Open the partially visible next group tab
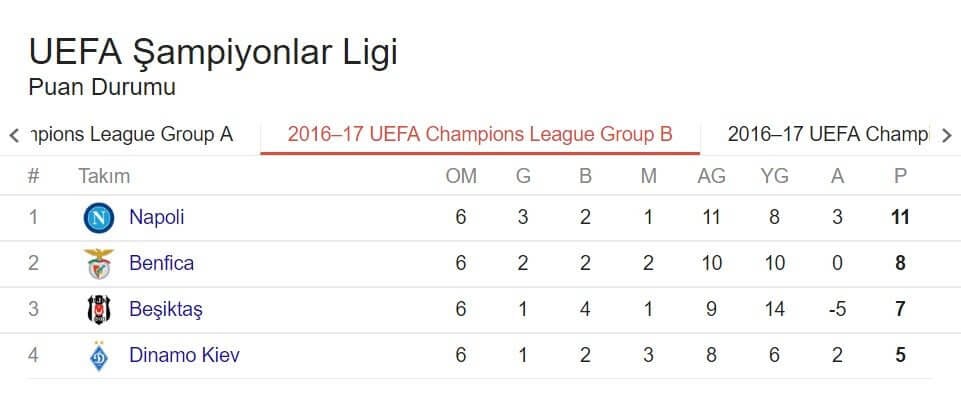Screen dimensions: 961x402 pyautogui.click(x=828, y=134)
